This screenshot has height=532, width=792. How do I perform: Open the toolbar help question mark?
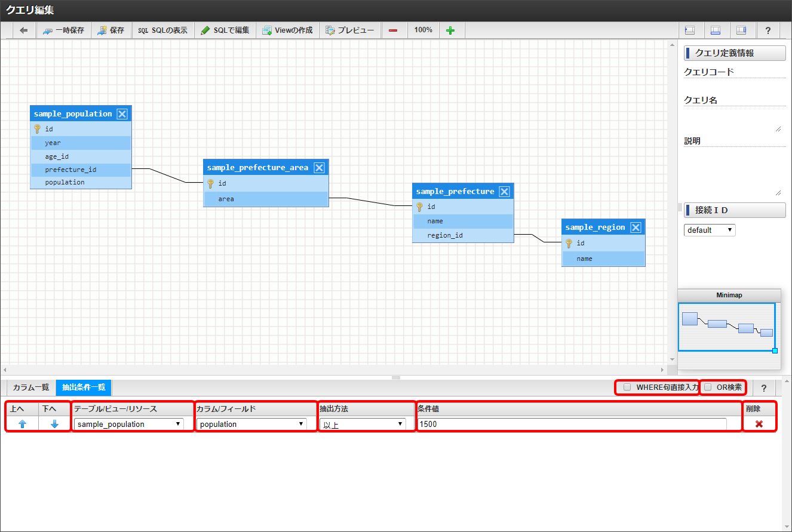pyautogui.click(x=768, y=30)
